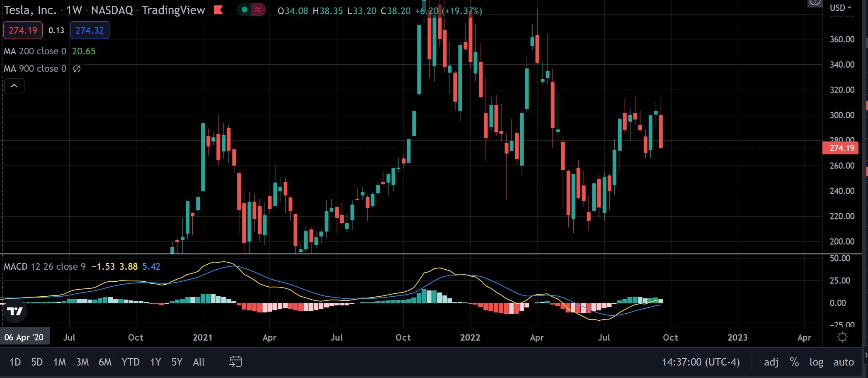Set the 3M date range
868x378 pixels.
point(82,362)
